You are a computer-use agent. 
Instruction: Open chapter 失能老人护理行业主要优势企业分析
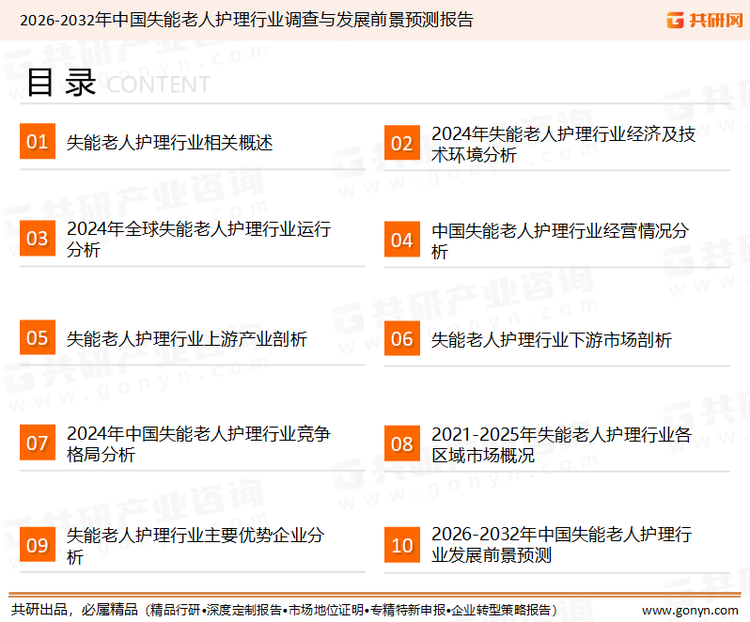(x=195, y=545)
